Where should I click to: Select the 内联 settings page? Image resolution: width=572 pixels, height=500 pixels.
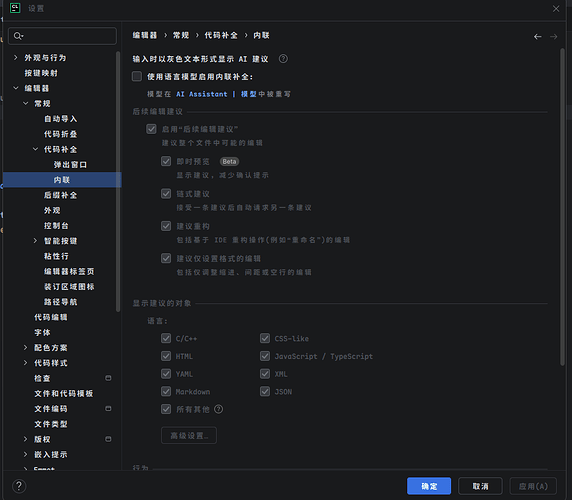(62, 180)
